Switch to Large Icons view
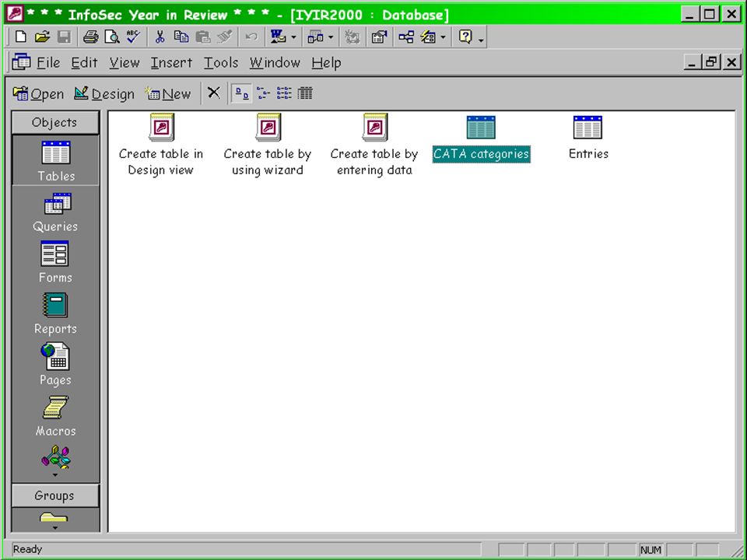The image size is (747, 560). tap(241, 93)
